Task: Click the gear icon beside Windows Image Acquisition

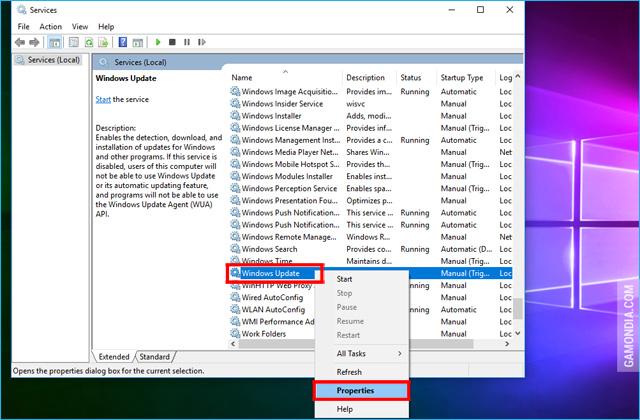Action: pos(235,91)
